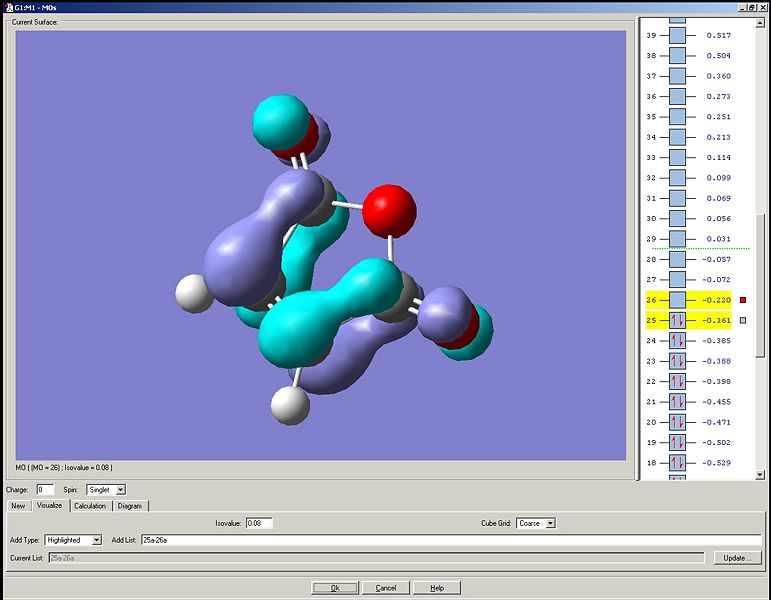Click the Ok button
The image size is (771, 600).
[x=335, y=588]
